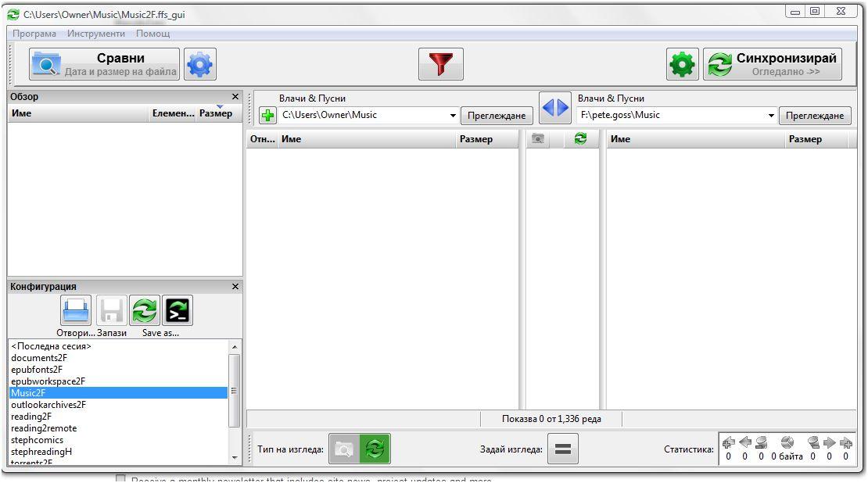Viewport: 868px width, 483px height.
Task: Click configuration list scroll down arrow
Action: pyautogui.click(x=234, y=457)
